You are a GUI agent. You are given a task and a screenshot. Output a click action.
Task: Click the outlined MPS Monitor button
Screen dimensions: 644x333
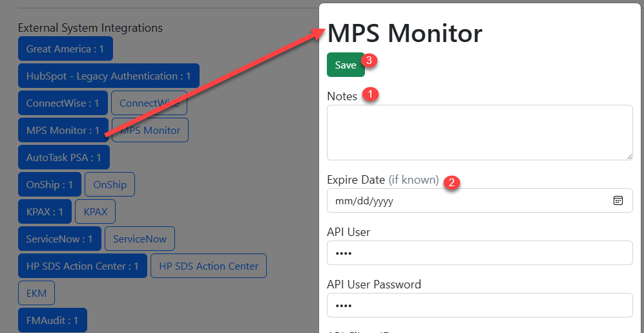150,131
